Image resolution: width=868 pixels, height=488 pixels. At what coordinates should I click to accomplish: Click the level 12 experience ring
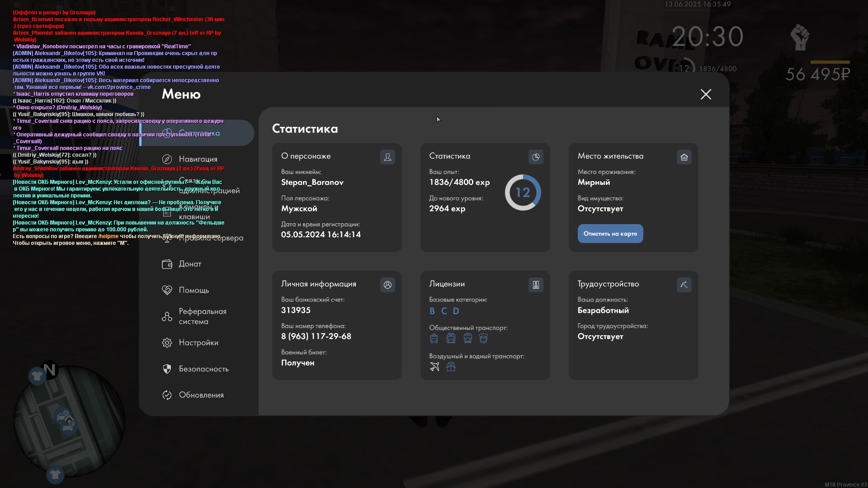(x=523, y=192)
